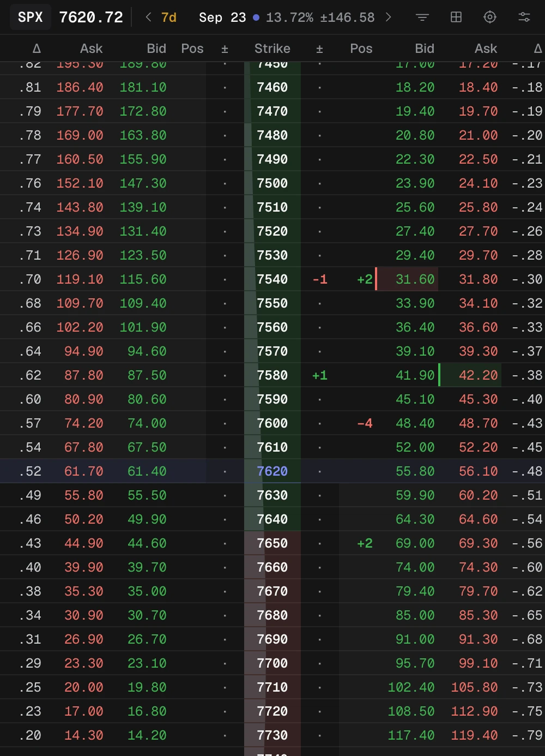This screenshot has height=756, width=545.
Task: Click put ask 48.70 at 7600
Action: 479,423
